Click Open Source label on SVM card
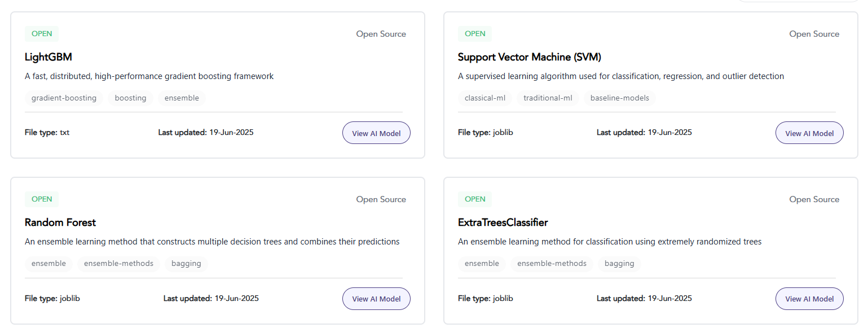Image resolution: width=868 pixels, height=332 pixels. pos(814,34)
